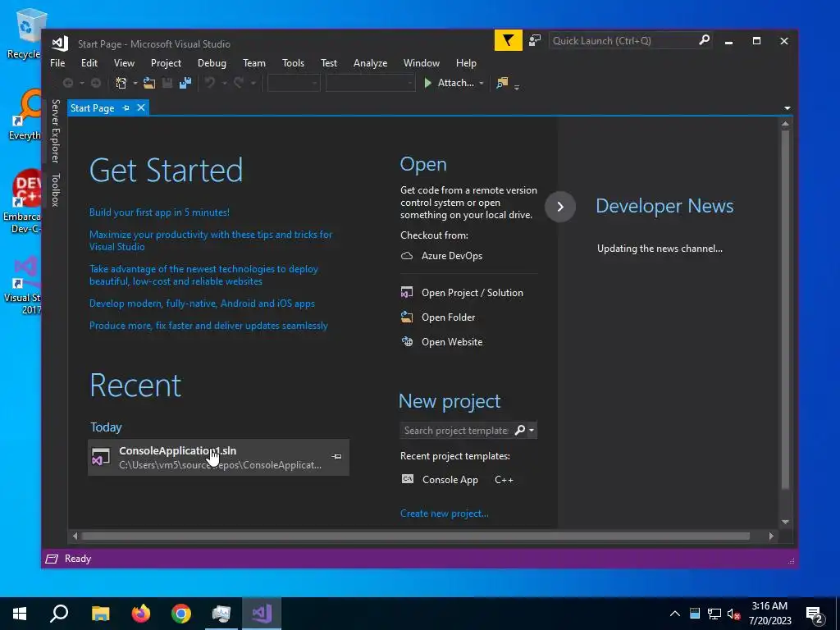840x630 pixels.
Task: Open the Server Explorer side tab
Action: 55,131
